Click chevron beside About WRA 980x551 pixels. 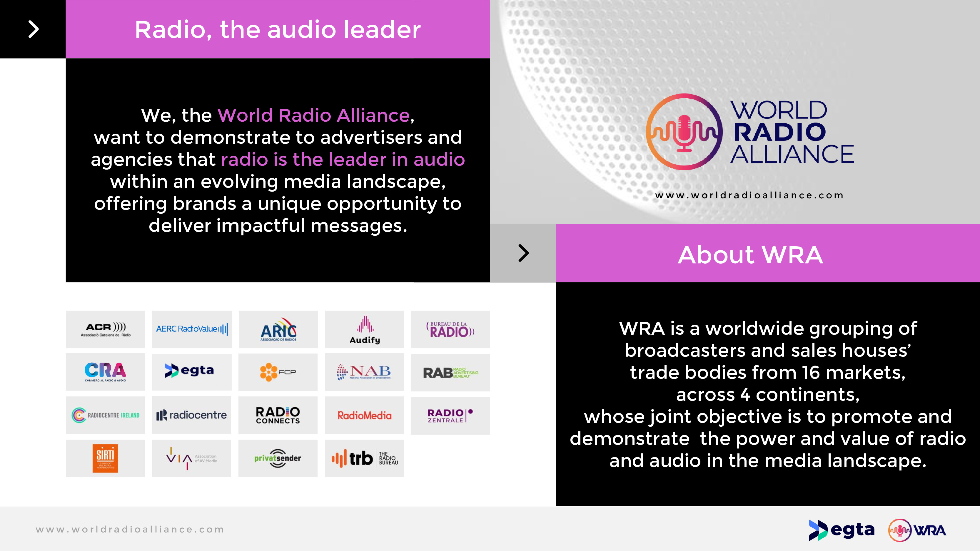[x=523, y=253]
